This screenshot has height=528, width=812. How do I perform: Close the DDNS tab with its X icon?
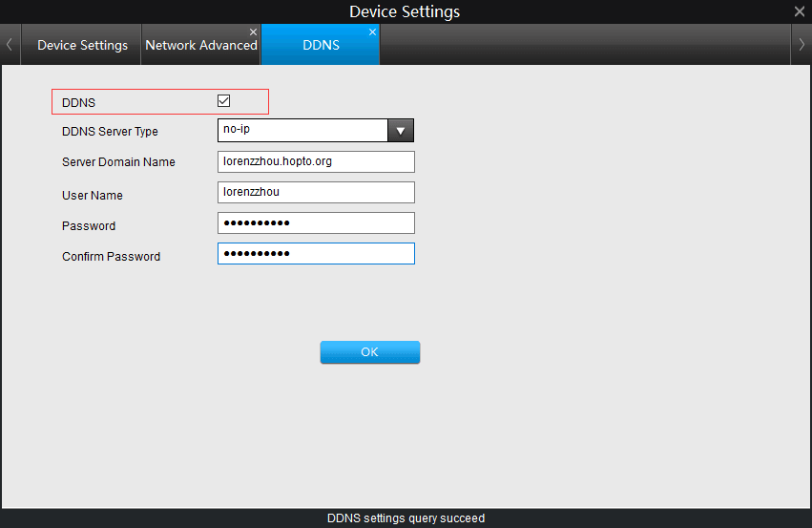[x=372, y=32]
